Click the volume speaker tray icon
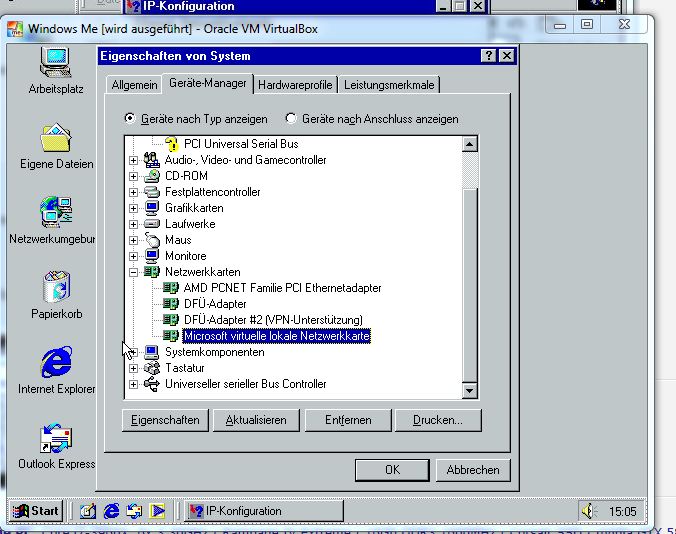Image resolution: width=676 pixels, height=534 pixels. [x=588, y=511]
